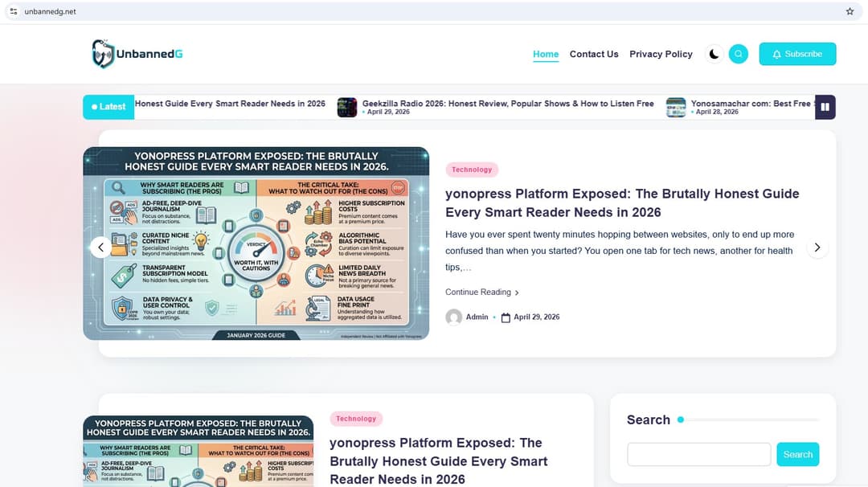Pause the Latest news ticker

(825, 107)
